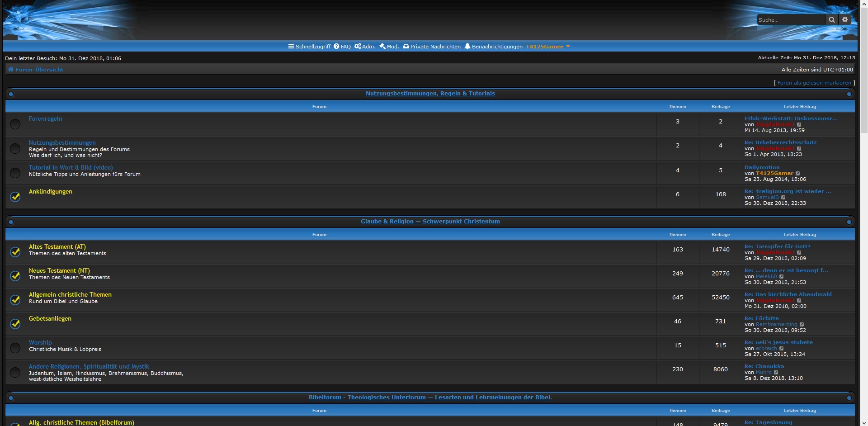Click the search magnifier button
Screen dimensions: 868x426
click(831, 20)
